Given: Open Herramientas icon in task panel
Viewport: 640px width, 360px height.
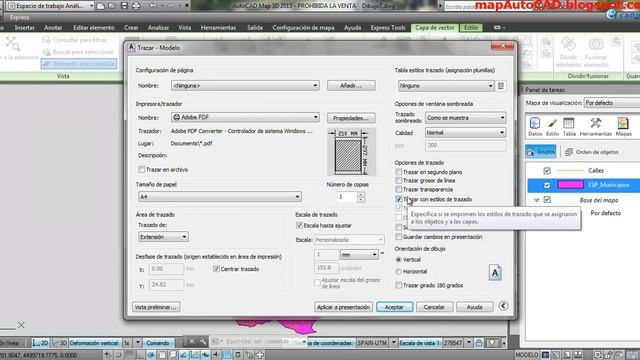Looking at the screenshot, I should [596, 127].
